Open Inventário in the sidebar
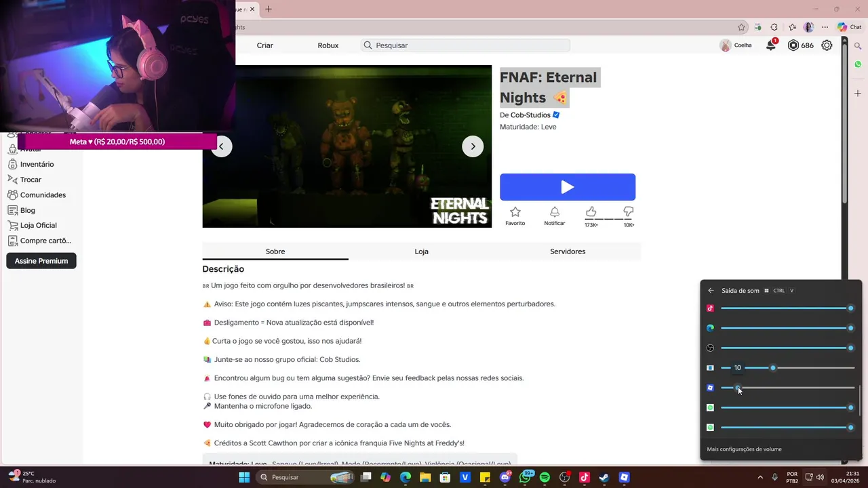 coord(37,164)
